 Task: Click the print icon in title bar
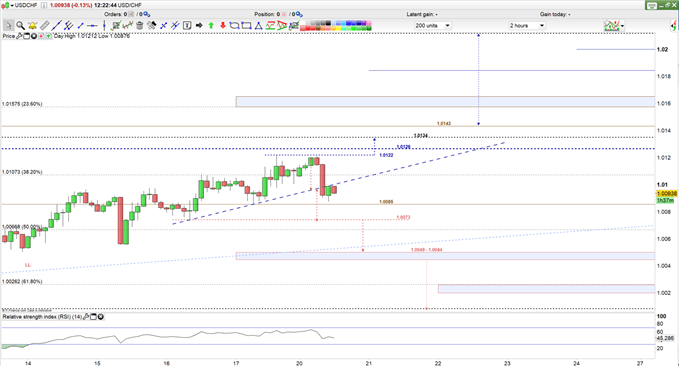(652, 6)
